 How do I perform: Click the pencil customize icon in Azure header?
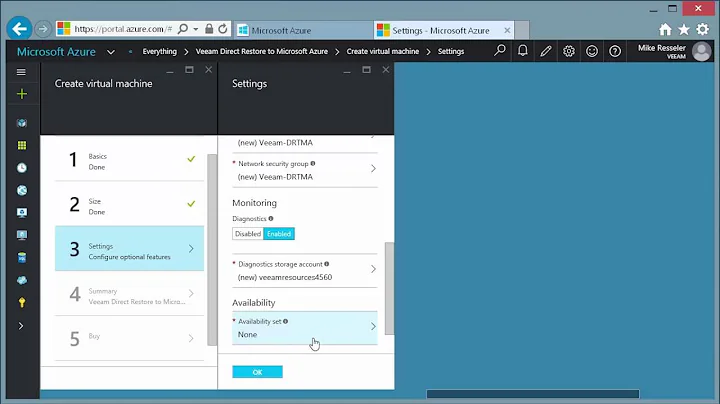tap(546, 51)
